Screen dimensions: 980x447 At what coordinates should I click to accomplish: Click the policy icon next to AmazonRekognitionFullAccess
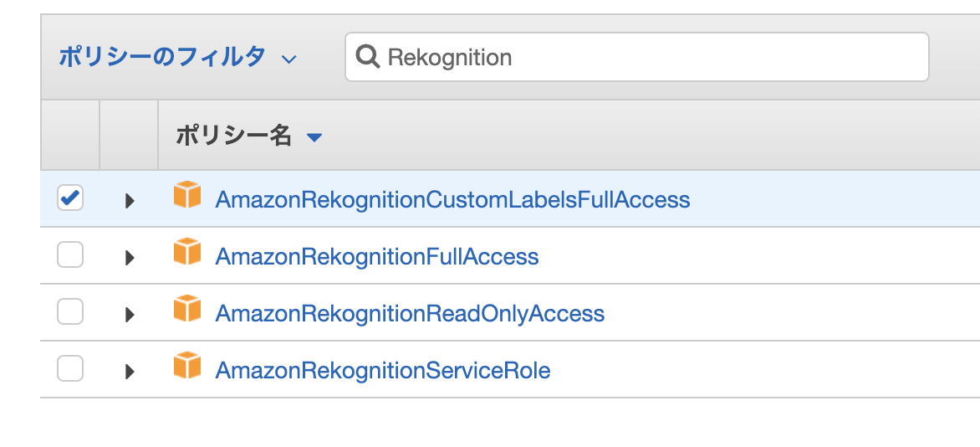187,253
